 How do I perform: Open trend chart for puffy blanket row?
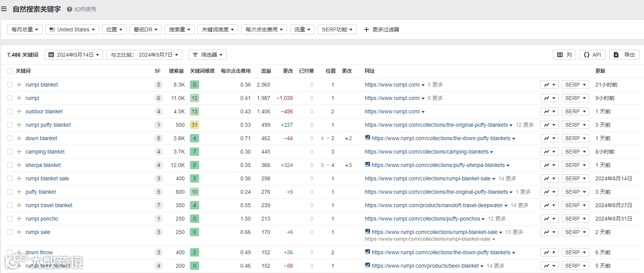[550, 192]
